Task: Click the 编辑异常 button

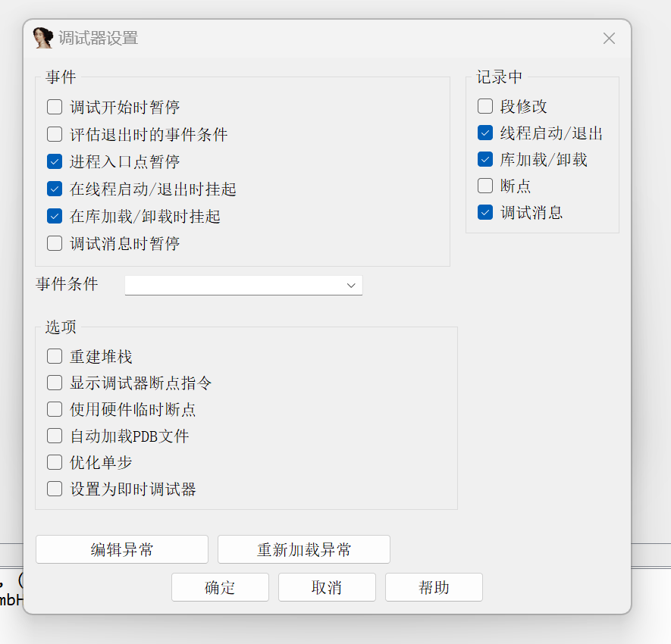Action: 121,549
